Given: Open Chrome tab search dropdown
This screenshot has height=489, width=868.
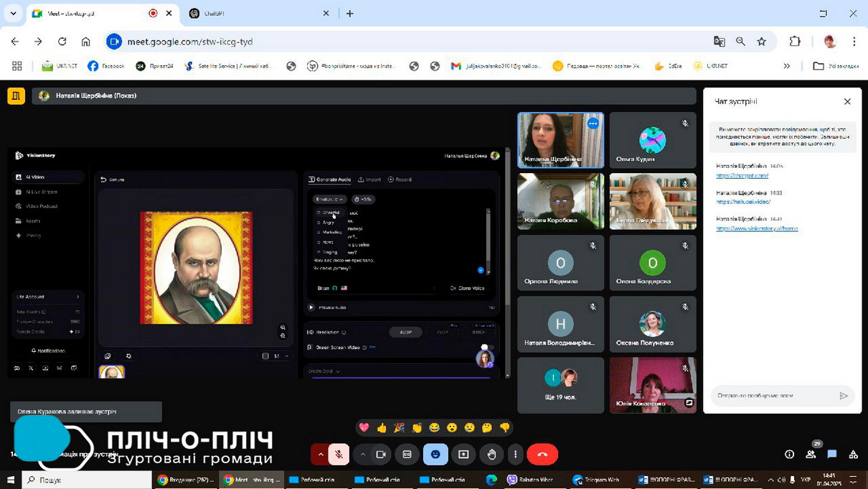Looking at the screenshot, I should (13, 13).
